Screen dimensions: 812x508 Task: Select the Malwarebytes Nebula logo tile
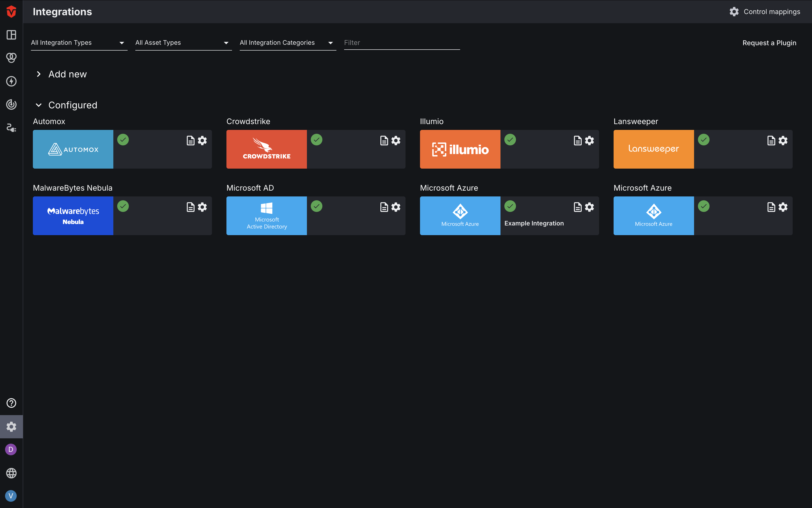(x=73, y=216)
